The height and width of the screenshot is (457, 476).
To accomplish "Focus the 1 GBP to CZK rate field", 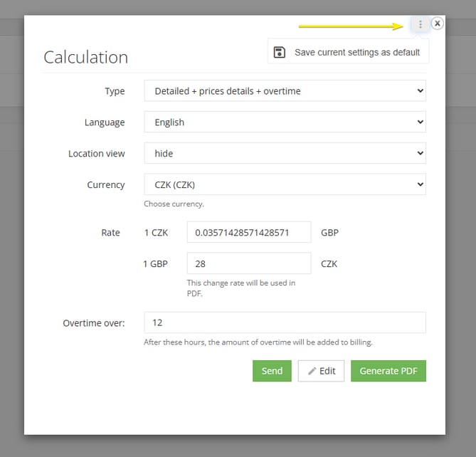I will point(249,263).
